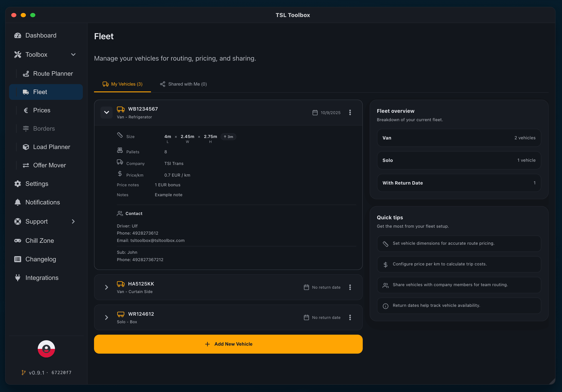Image resolution: width=562 pixels, height=392 pixels.
Task: Click the Toolbox wrench icon
Action: [18, 55]
